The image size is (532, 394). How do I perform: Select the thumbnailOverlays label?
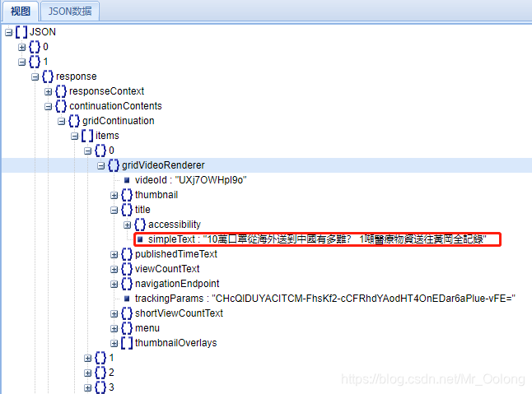[x=175, y=342]
